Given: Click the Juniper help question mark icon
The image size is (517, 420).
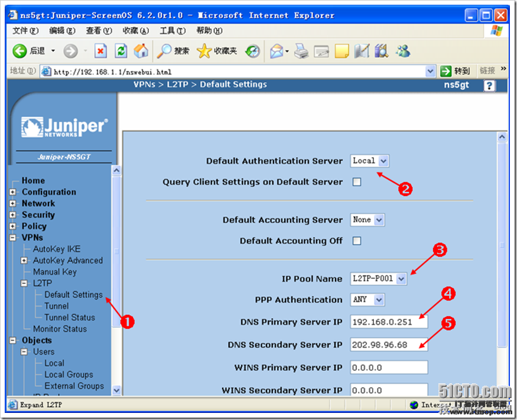Looking at the screenshot, I should [x=489, y=86].
